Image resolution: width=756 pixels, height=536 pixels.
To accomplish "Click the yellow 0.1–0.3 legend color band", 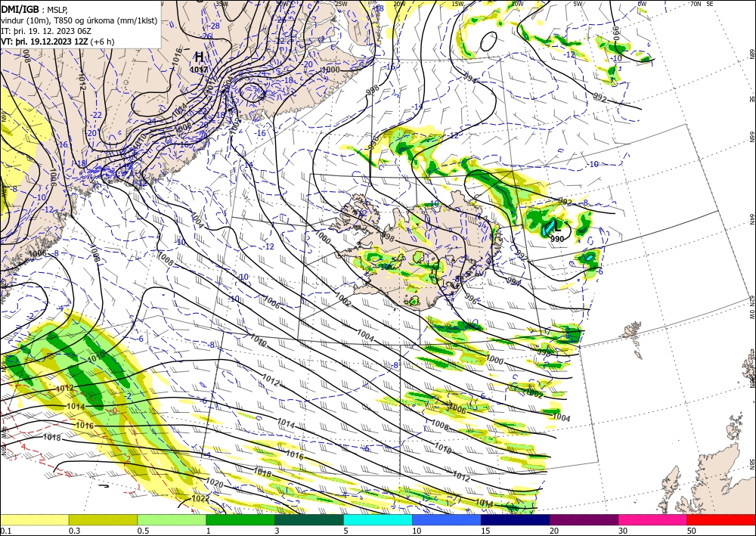I will (34, 519).
